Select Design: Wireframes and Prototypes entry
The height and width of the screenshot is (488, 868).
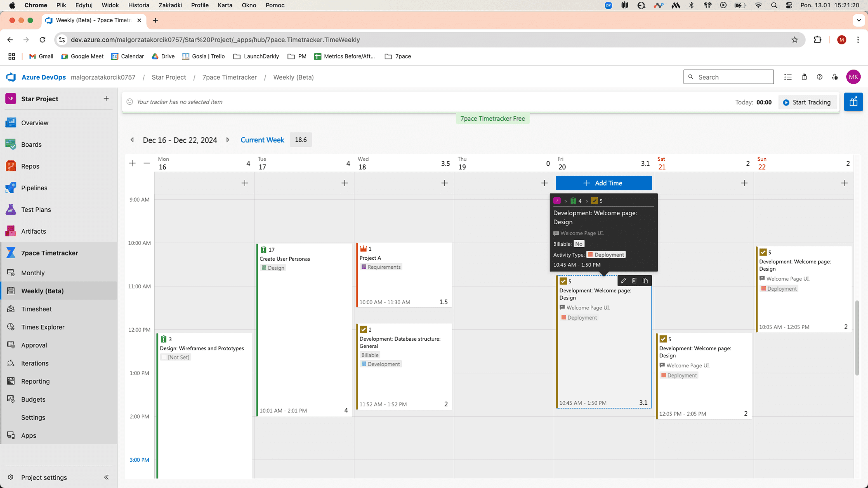tap(204, 406)
